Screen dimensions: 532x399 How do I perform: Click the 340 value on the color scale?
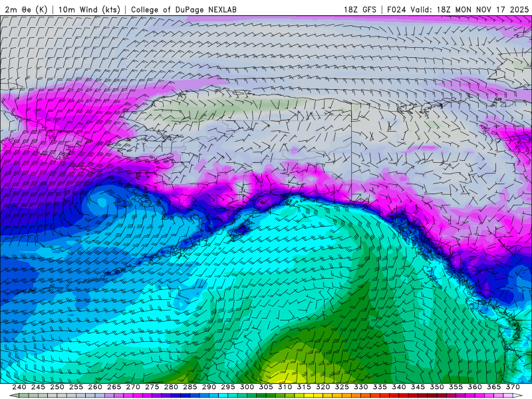tap(400, 387)
